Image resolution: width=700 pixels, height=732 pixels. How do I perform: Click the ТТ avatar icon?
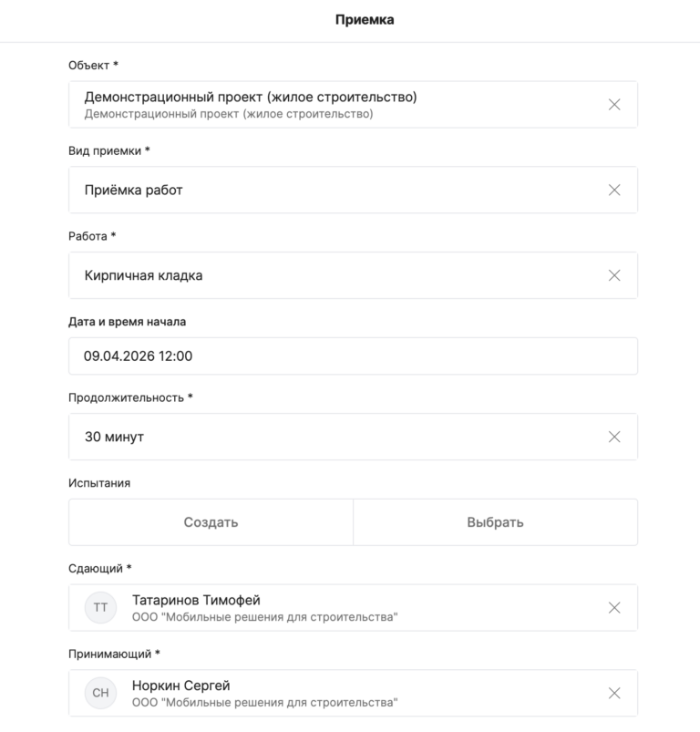click(x=100, y=608)
